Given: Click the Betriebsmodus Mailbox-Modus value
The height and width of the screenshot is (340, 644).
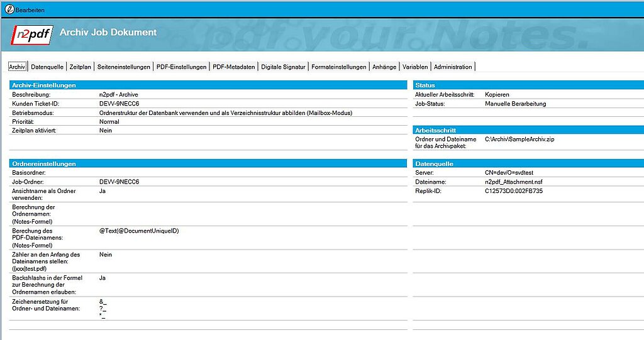Looking at the screenshot, I should [x=226, y=112].
